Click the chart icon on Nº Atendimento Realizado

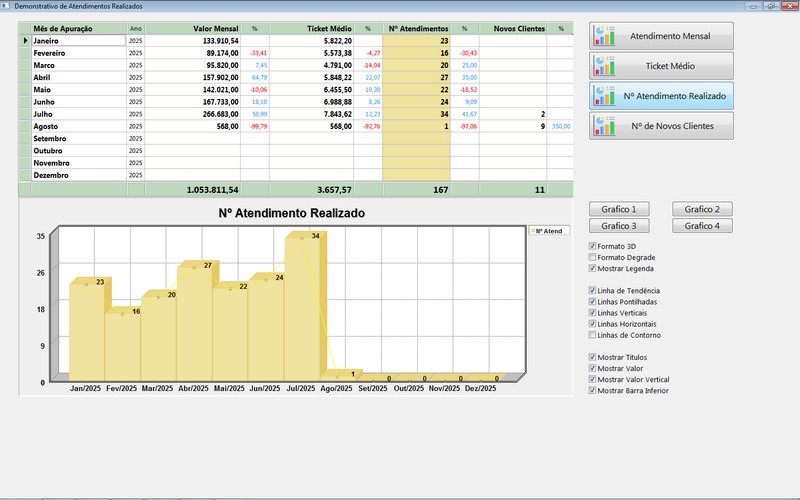click(604, 96)
